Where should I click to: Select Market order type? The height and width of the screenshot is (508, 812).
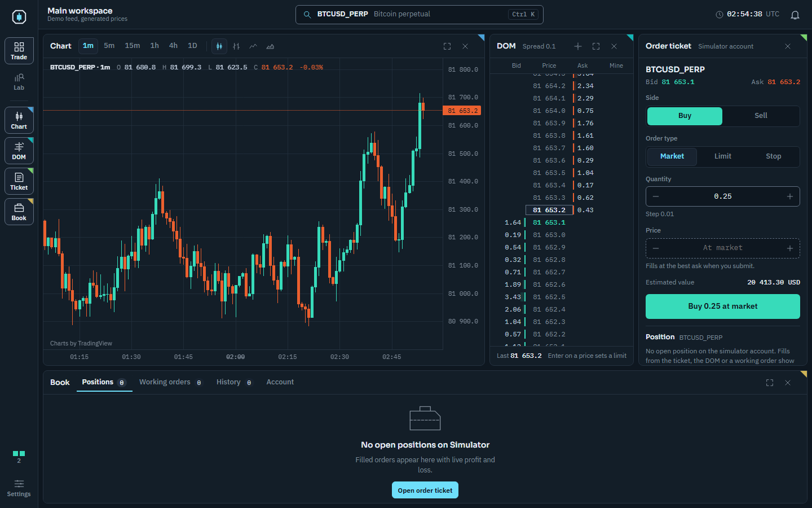tap(672, 157)
